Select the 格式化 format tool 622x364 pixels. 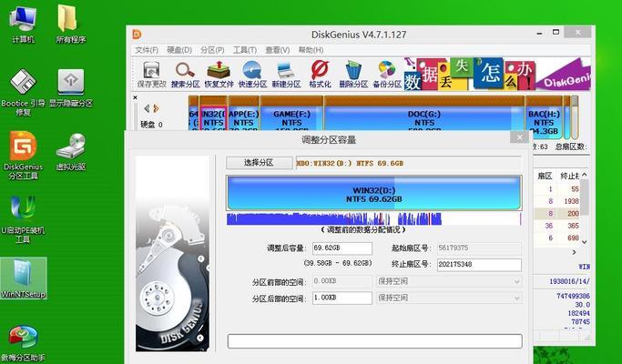(x=320, y=75)
